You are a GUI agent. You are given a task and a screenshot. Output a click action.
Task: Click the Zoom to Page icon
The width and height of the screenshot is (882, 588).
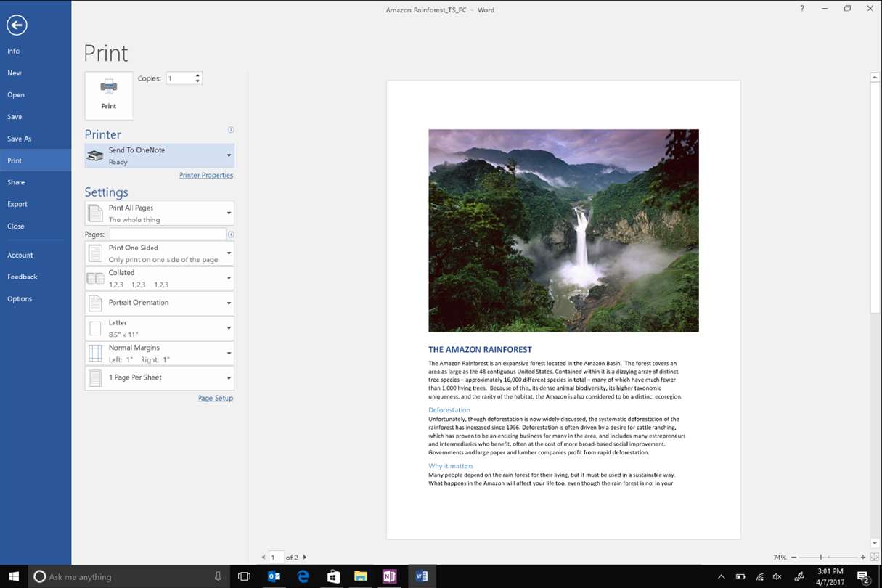point(874,557)
